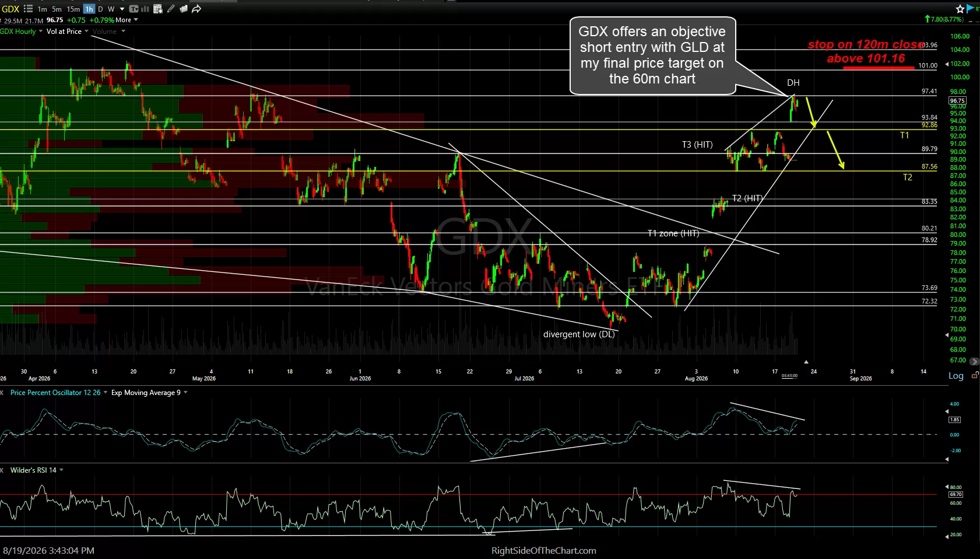Click the yellow T2 target label
980x559 pixels.
pos(908,177)
